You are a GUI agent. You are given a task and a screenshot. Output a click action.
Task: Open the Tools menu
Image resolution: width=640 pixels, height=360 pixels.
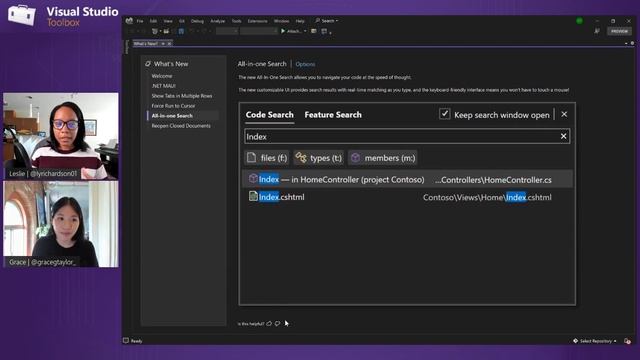[236, 21]
